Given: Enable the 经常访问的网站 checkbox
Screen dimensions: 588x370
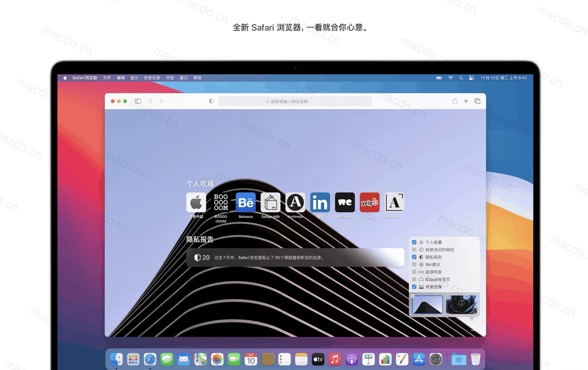Looking at the screenshot, I should pyautogui.click(x=414, y=250).
